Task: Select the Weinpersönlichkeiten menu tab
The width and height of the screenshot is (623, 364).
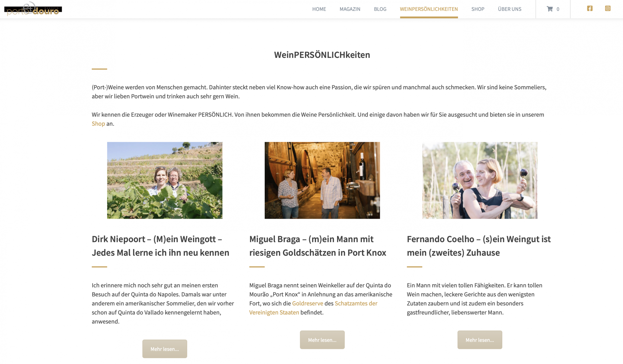Action: [429, 9]
